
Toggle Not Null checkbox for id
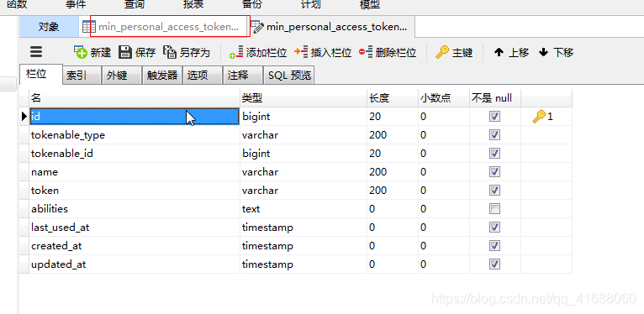click(x=495, y=117)
